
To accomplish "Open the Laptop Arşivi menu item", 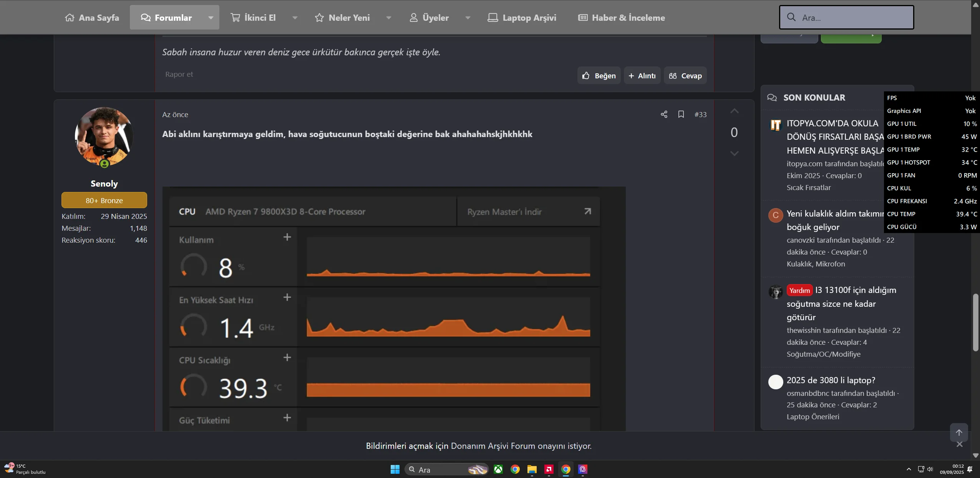I will [522, 18].
